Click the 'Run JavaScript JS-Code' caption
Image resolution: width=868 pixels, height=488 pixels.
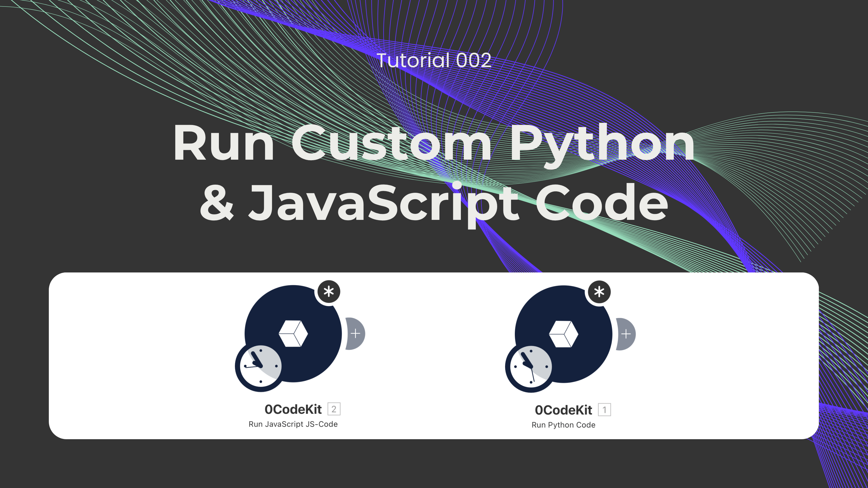pos(293,424)
